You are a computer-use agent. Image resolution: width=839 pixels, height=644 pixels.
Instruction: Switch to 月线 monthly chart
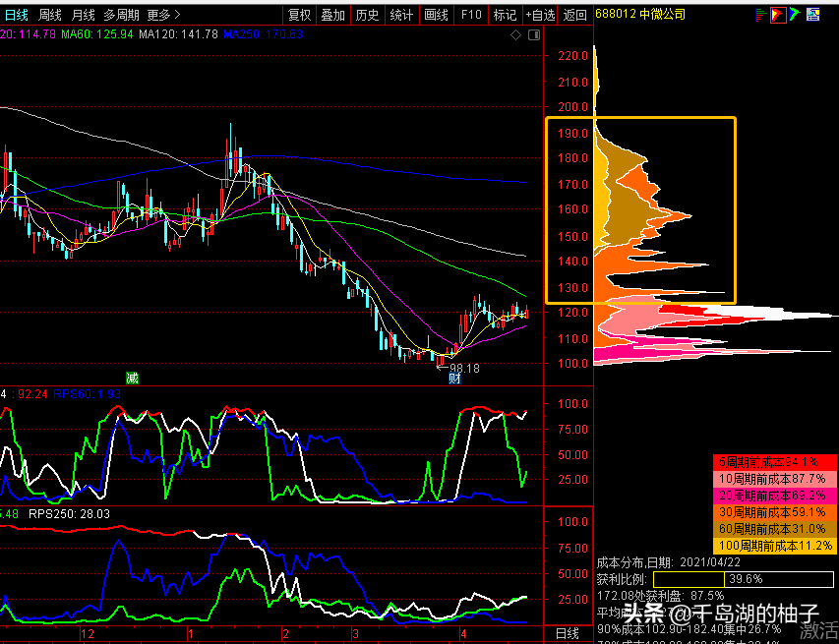pyautogui.click(x=83, y=15)
